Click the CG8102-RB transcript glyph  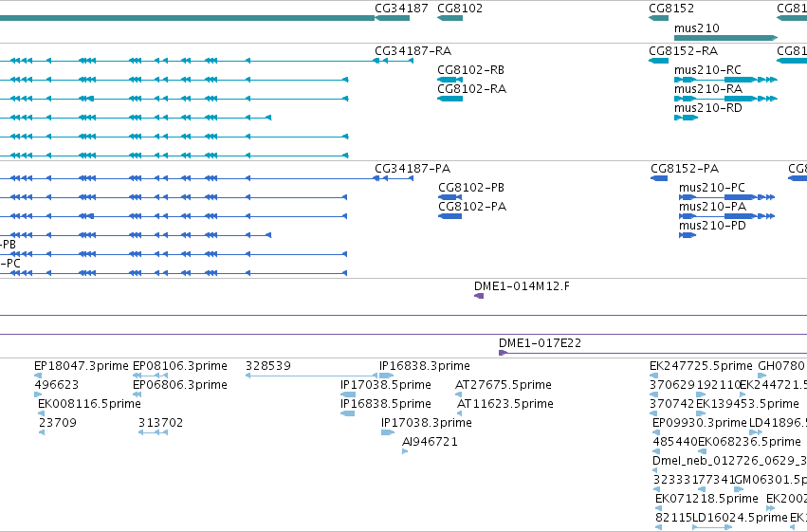[449, 80]
